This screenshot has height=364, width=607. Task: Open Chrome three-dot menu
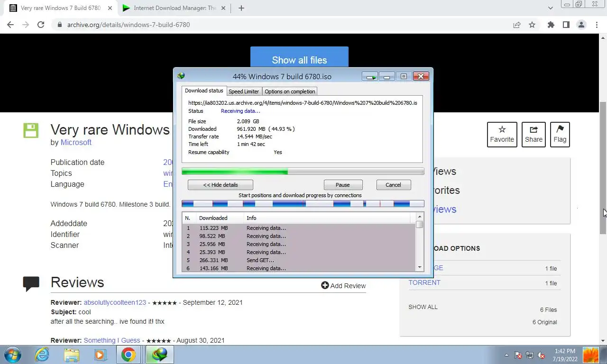[597, 25]
